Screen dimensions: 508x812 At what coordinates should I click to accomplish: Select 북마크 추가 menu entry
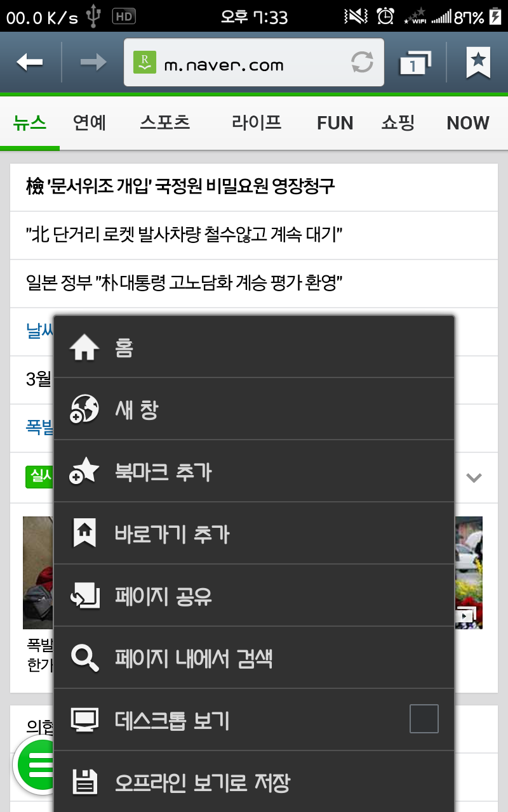pos(254,471)
